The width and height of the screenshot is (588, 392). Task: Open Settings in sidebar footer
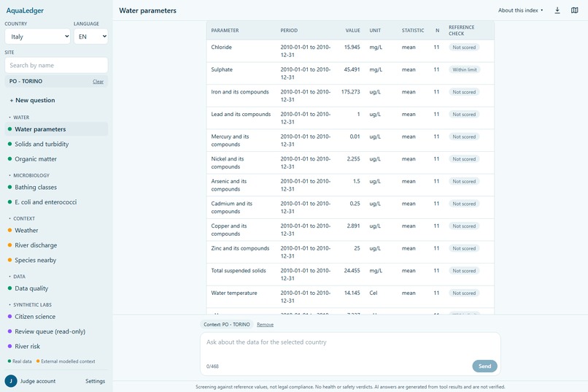click(x=96, y=381)
